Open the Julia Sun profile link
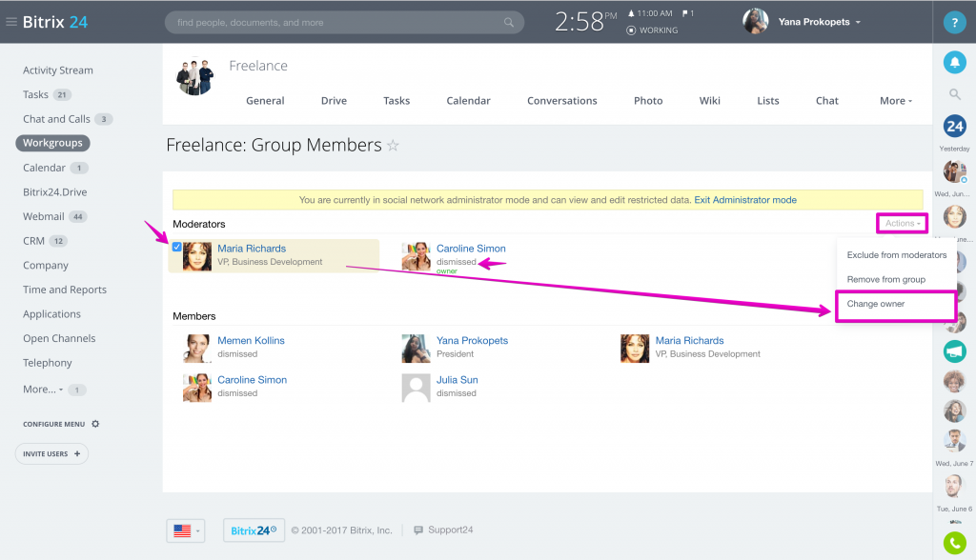Viewport: 976px width, 560px height. pyautogui.click(x=457, y=380)
